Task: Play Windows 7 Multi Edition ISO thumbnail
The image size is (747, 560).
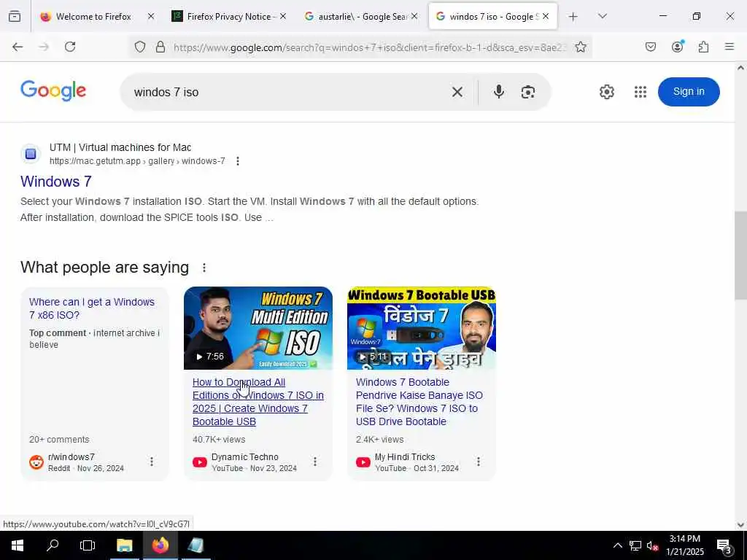Action: pyautogui.click(x=258, y=328)
